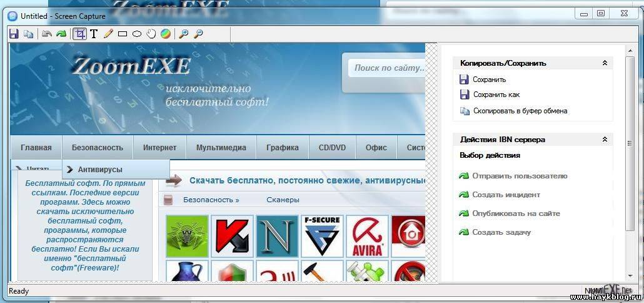The width and height of the screenshot is (644, 303).
Task: Click Создать задачу action
Action: [501, 232]
